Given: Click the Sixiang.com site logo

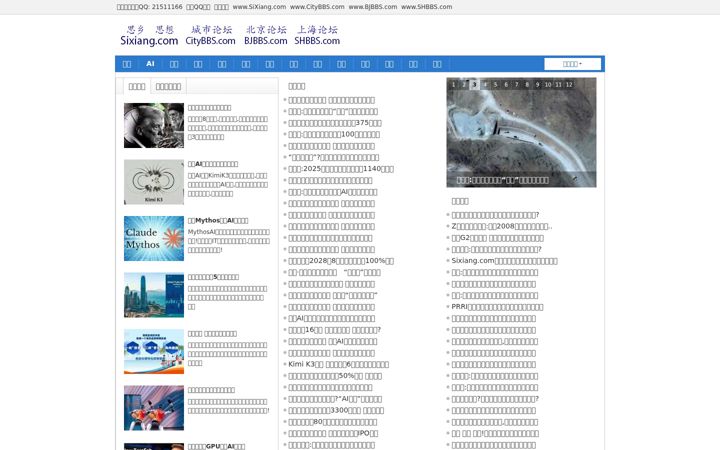Looking at the screenshot, I should point(149,36).
